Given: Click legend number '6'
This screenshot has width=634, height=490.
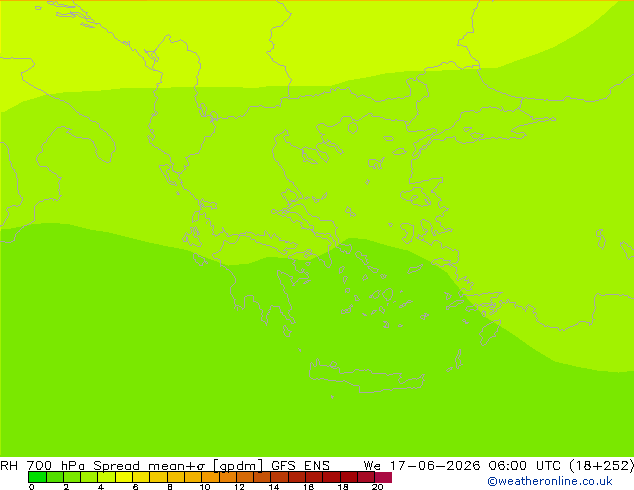Looking at the screenshot, I should 135,487.
